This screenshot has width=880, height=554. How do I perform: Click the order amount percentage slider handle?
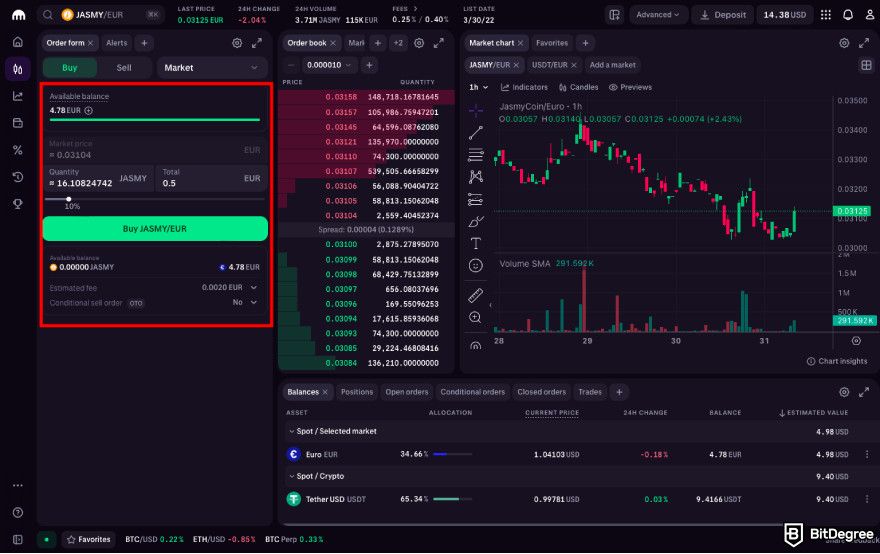tap(68, 199)
